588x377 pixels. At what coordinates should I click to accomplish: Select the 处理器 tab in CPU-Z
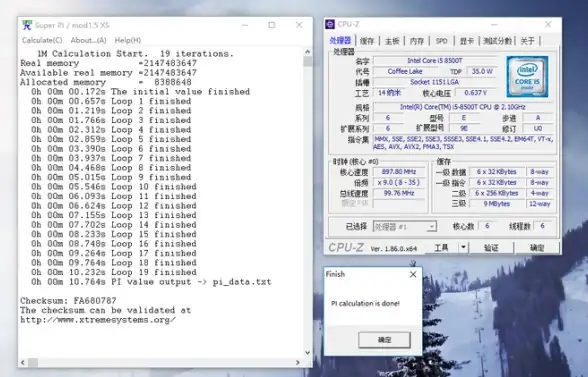point(340,41)
